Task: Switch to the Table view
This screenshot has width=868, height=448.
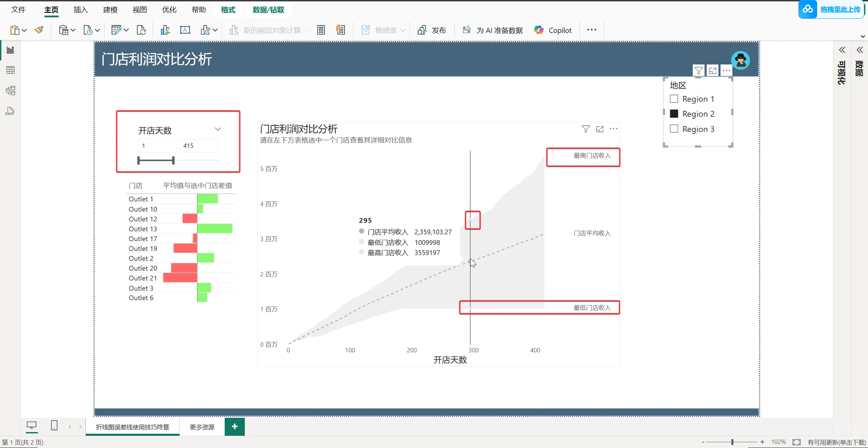Action: [x=10, y=70]
